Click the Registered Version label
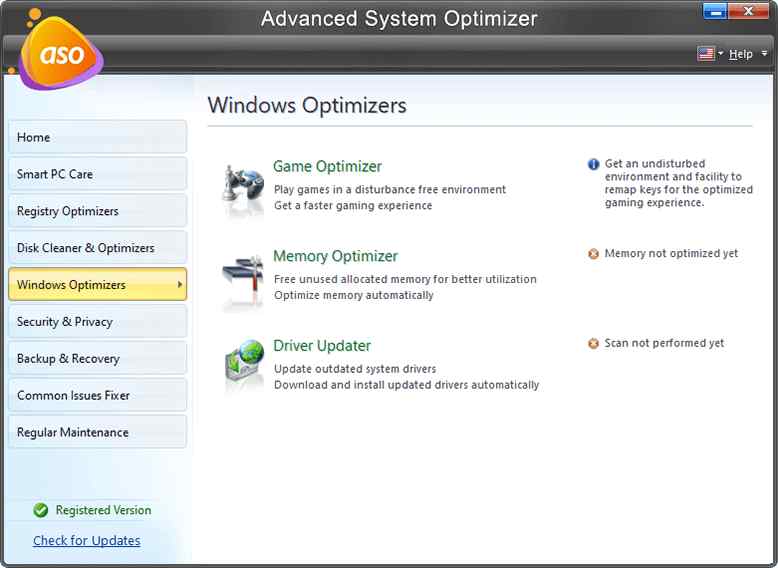 click(x=103, y=510)
